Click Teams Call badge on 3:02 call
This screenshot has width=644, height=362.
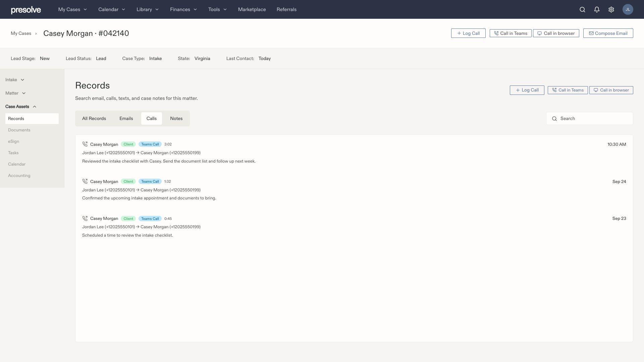coord(150,144)
